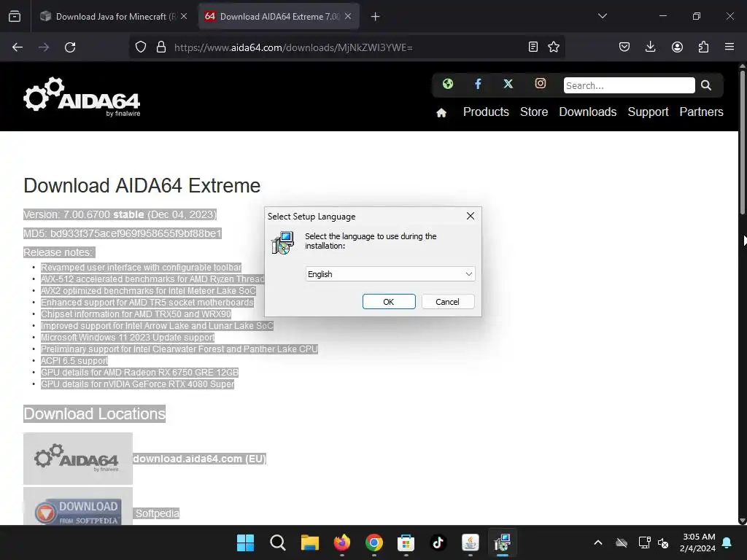Click the muted volume tray icon
Image resolution: width=747 pixels, height=560 pixels.
coord(663,542)
